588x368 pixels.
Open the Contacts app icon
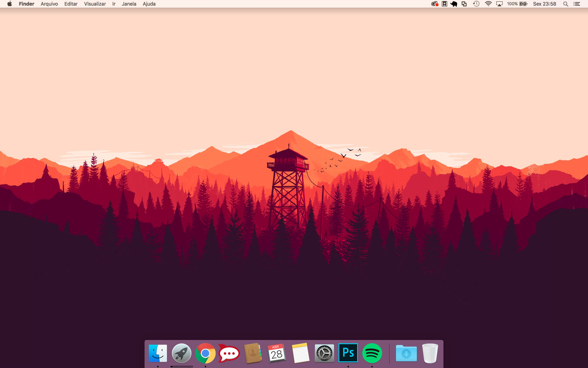[x=253, y=353]
